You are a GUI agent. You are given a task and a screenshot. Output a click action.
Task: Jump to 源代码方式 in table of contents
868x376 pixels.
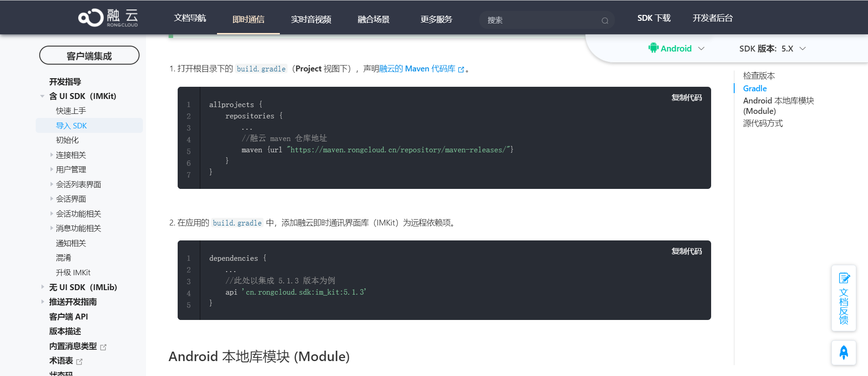point(763,123)
